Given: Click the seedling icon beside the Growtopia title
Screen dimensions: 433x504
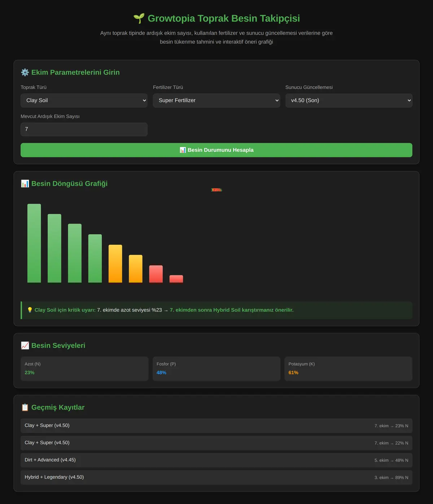Looking at the screenshot, I should pos(139,18).
